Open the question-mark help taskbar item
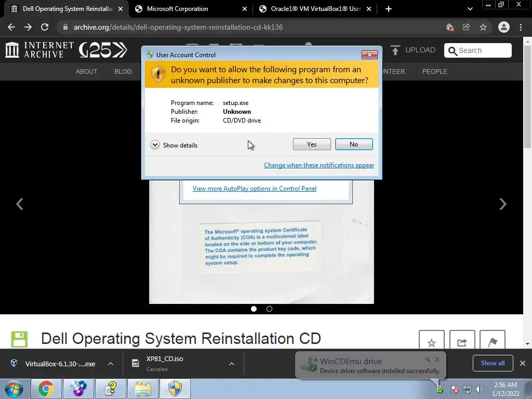 [x=110, y=389]
